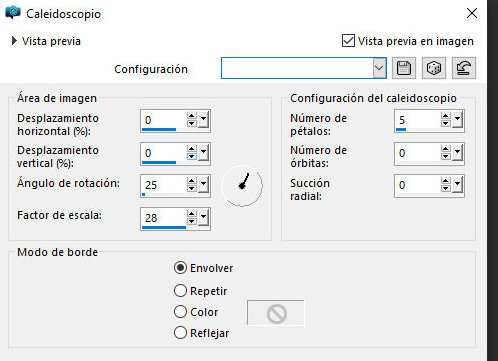Screen dimensions: 498x361
Task: Reset to default using the curved arrow icon
Action: pyautogui.click(x=464, y=68)
